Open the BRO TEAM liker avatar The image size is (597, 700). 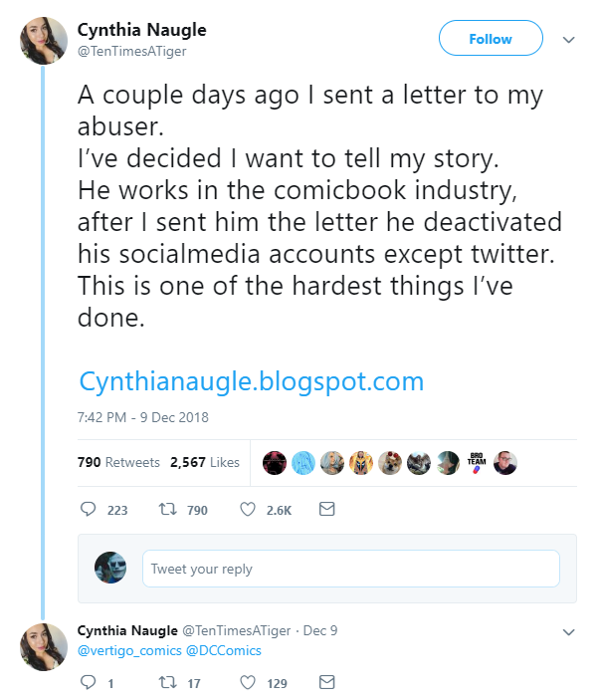[477, 462]
